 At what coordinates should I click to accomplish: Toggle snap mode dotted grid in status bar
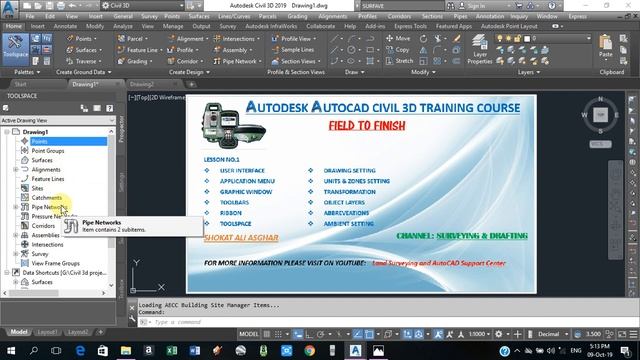click(x=278, y=334)
